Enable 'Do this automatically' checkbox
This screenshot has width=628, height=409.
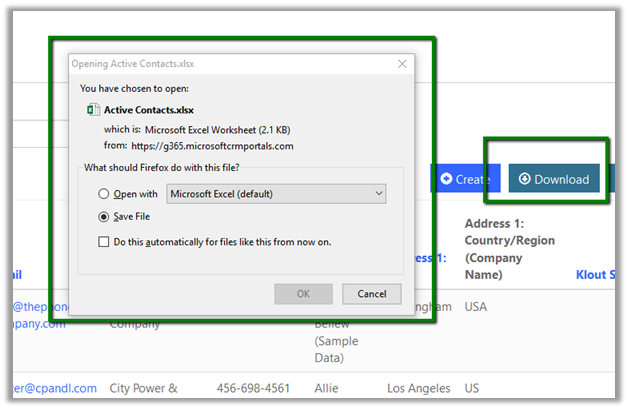coord(104,241)
